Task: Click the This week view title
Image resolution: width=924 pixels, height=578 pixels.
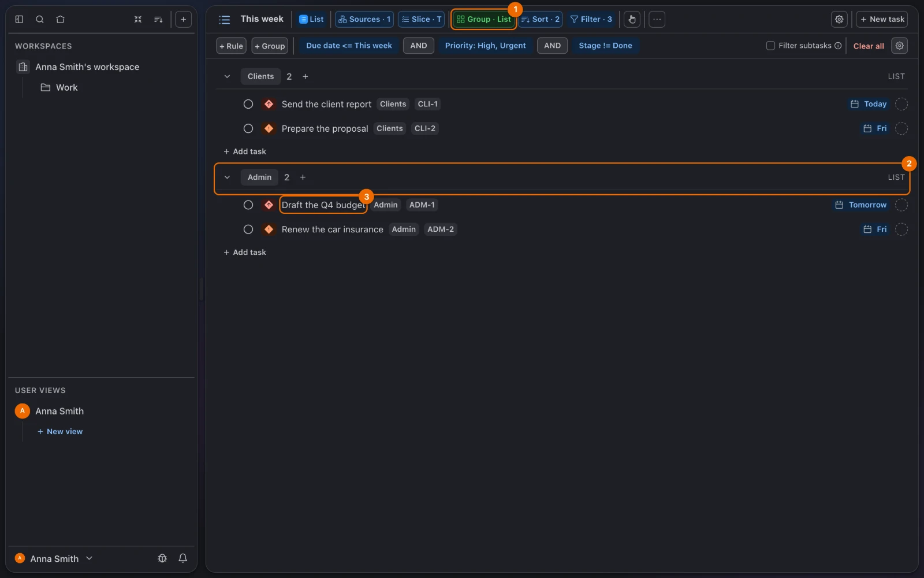Action: (x=262, y=19)
